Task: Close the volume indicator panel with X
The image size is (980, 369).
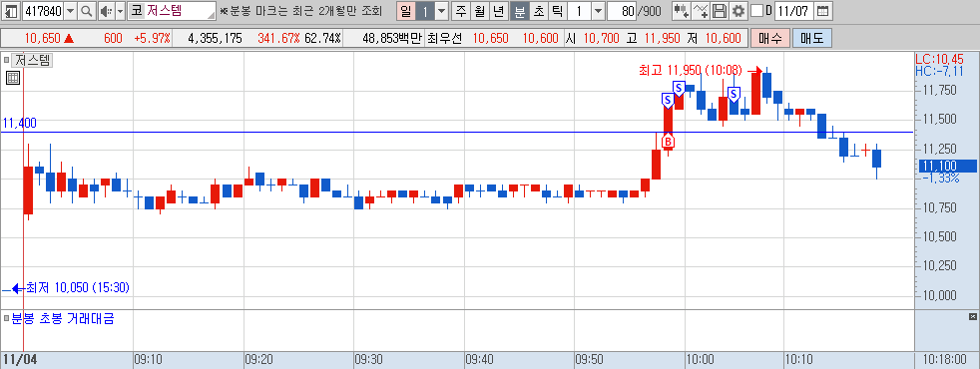Action: pyautogui.click(x=972, y=316)
